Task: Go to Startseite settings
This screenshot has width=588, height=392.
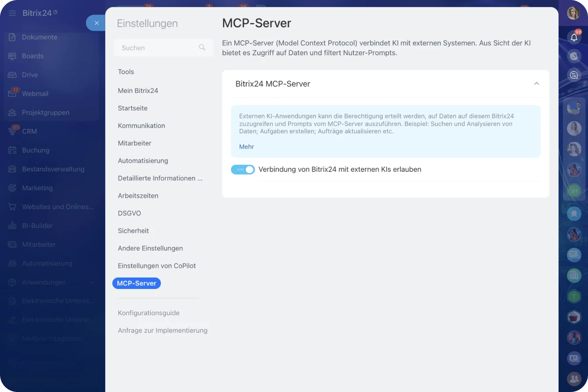Action: (x=133, y=108)
